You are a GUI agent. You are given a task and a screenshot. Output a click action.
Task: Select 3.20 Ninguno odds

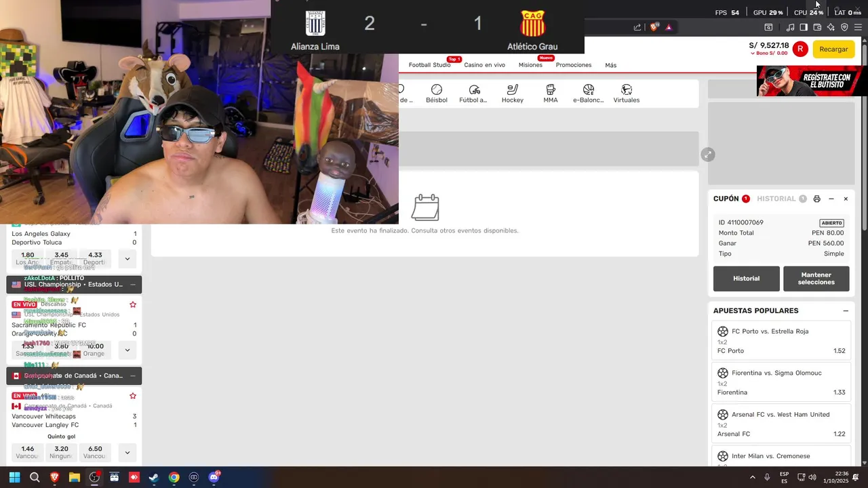pyautogui.click(x=62, y=452)
